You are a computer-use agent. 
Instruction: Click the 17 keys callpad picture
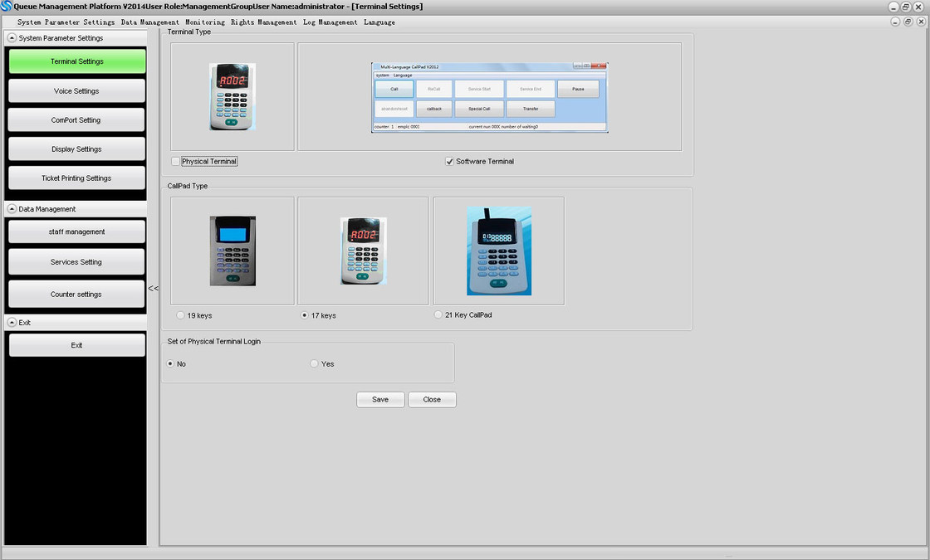(363, 251)
